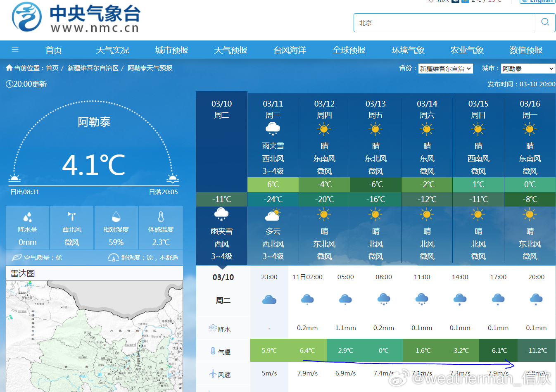556x392 pixels.
Task: Click the home icon beside 当前位置
Action: pos(9,68)
